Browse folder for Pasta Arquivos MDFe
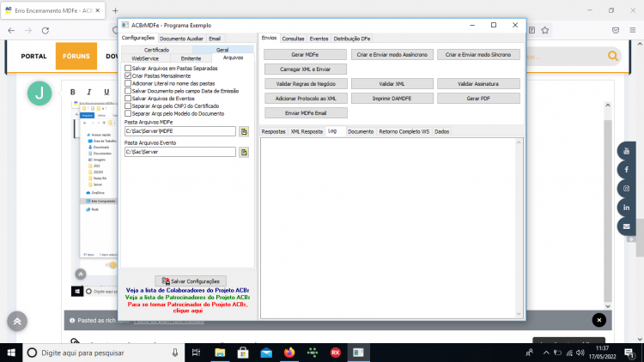The image size is (644, 362). tap(244, 131)
